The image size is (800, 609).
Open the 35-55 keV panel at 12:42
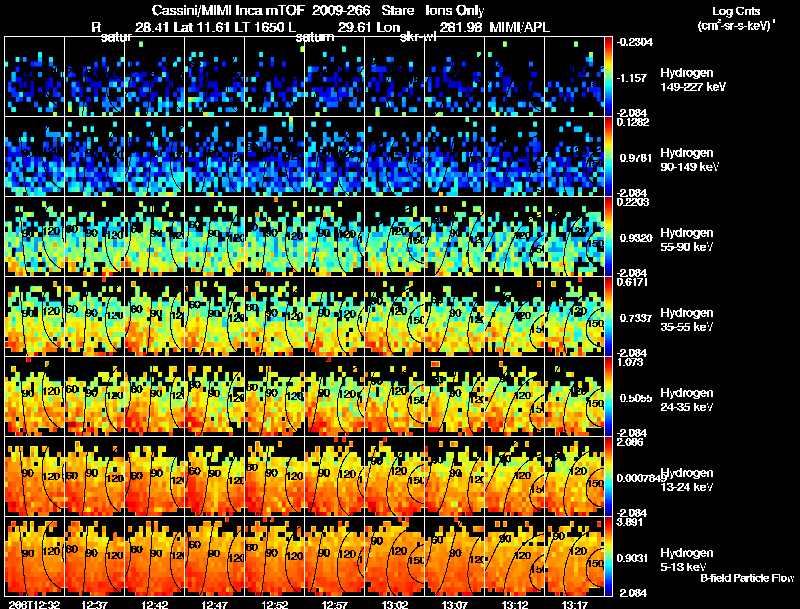pos(155,317)
